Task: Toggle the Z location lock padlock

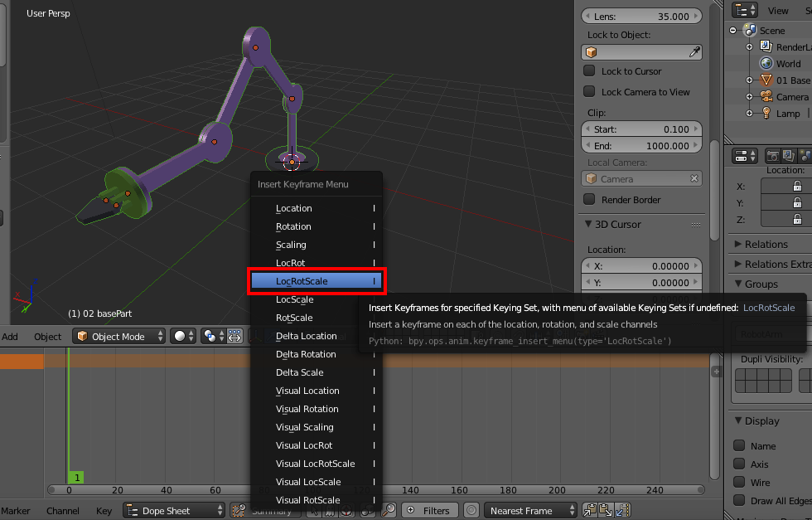Action: pos(797,219)
